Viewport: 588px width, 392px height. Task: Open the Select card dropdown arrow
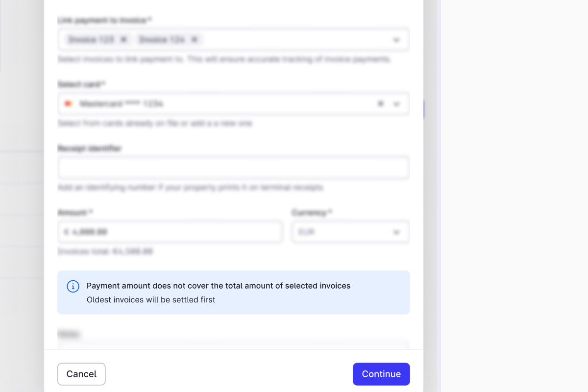point(396,104)
